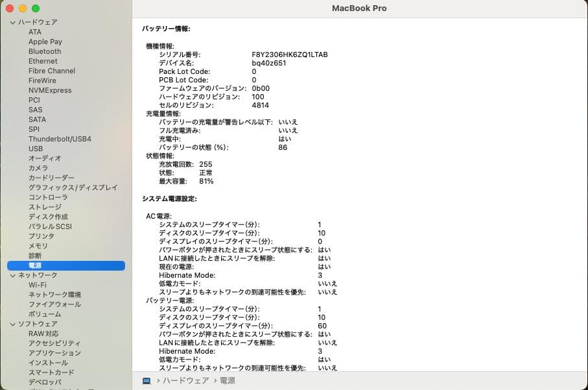Open the NVMExpress hardware entry
The image size is (588, 390).
pyautogui.click(x=50, y=90)
